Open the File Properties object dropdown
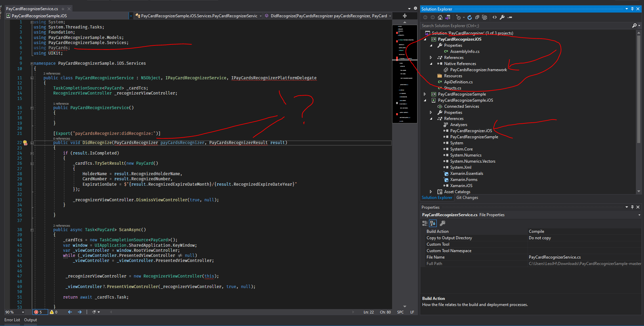 click(x=639, y=215)
